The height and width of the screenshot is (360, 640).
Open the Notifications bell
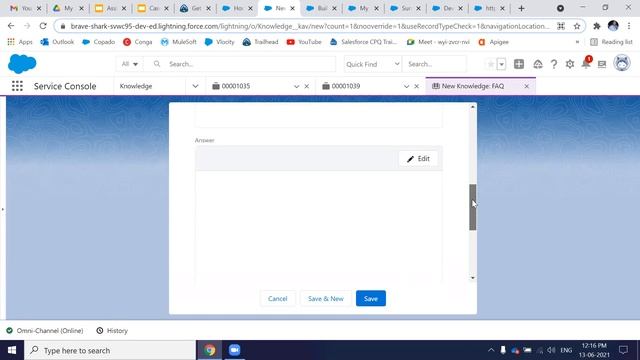tap(586, 63)
